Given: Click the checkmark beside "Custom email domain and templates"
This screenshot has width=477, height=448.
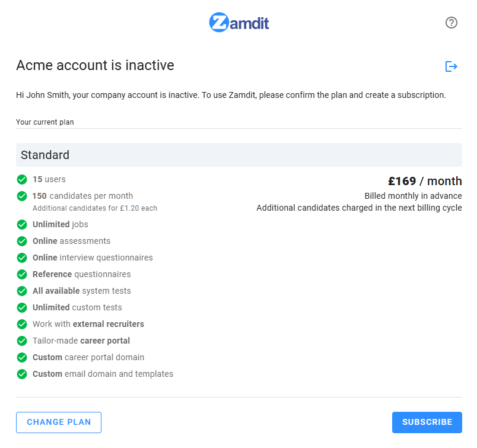Looking at the screenshot, I should coord(22,374).
